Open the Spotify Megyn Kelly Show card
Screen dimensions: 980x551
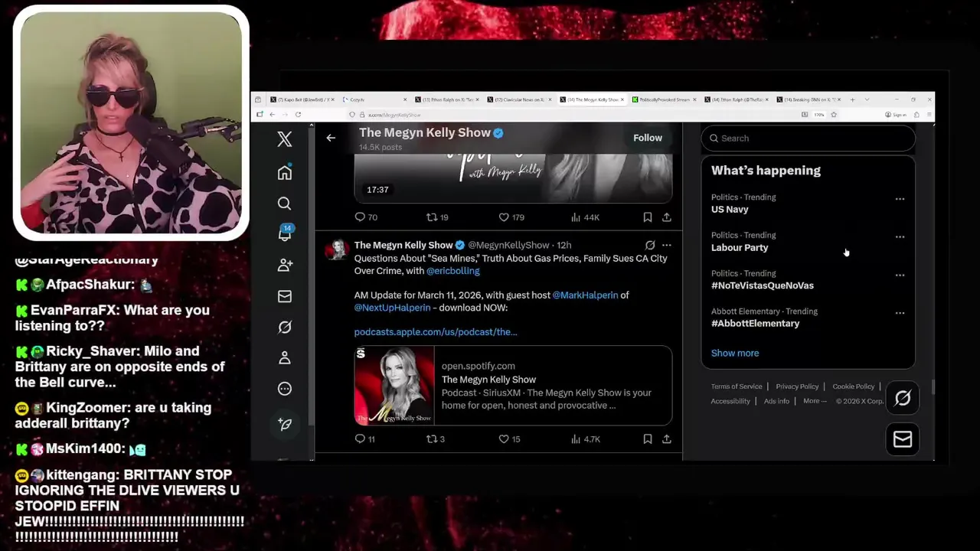pyautogui.click(x=513, y=386)
